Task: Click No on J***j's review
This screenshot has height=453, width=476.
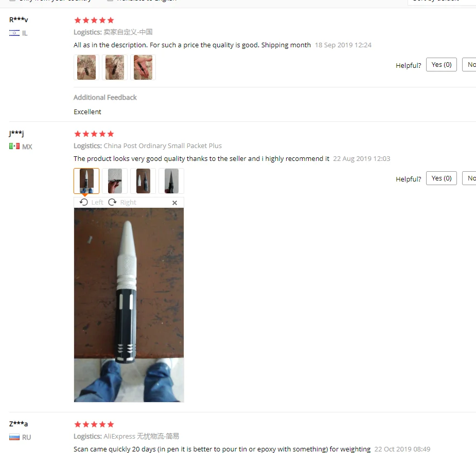Action: click(469, 178)
